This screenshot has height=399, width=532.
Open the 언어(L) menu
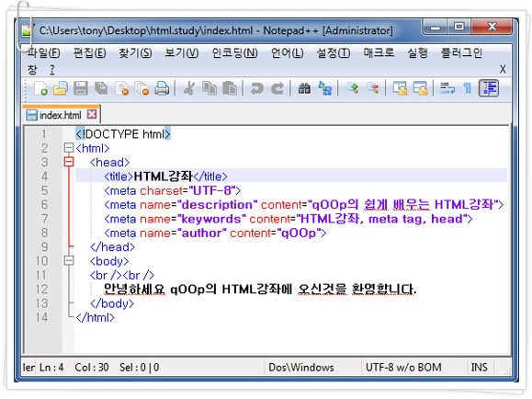click(x=287, y=53)
